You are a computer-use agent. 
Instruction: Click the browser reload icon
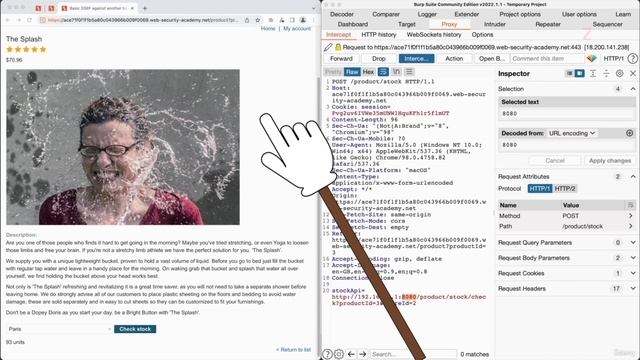29,20
